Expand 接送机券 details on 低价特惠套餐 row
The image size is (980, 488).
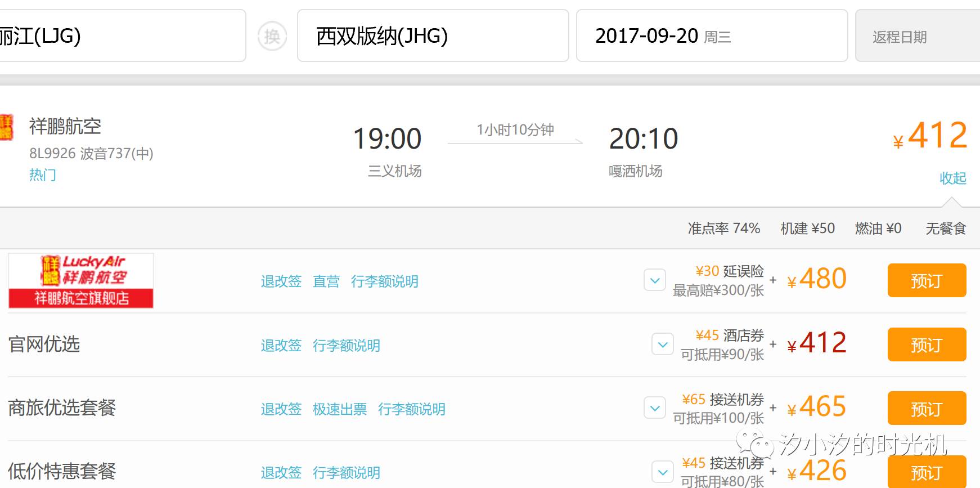click(x=663, y=472)
